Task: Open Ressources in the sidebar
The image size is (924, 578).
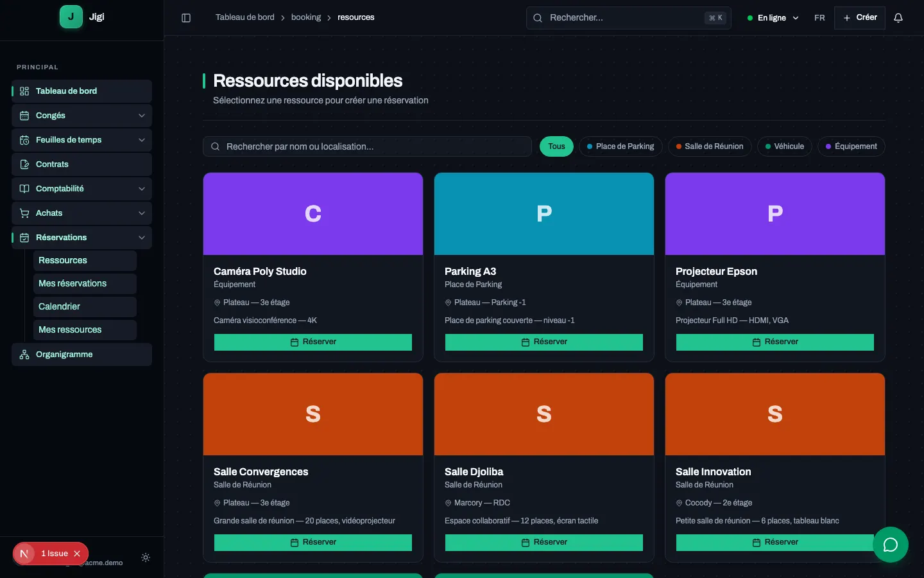Action: pyautogui.click(x=85, y=261)
